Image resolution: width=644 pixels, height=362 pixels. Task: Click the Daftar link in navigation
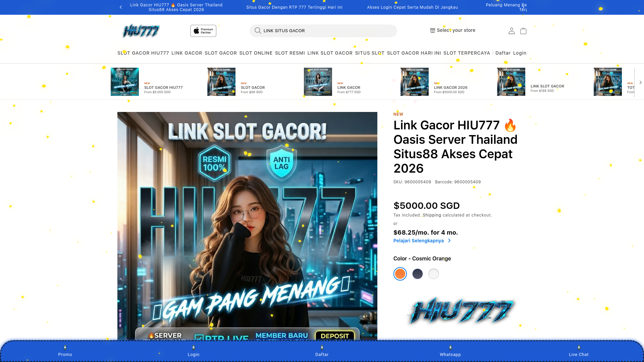503,53
